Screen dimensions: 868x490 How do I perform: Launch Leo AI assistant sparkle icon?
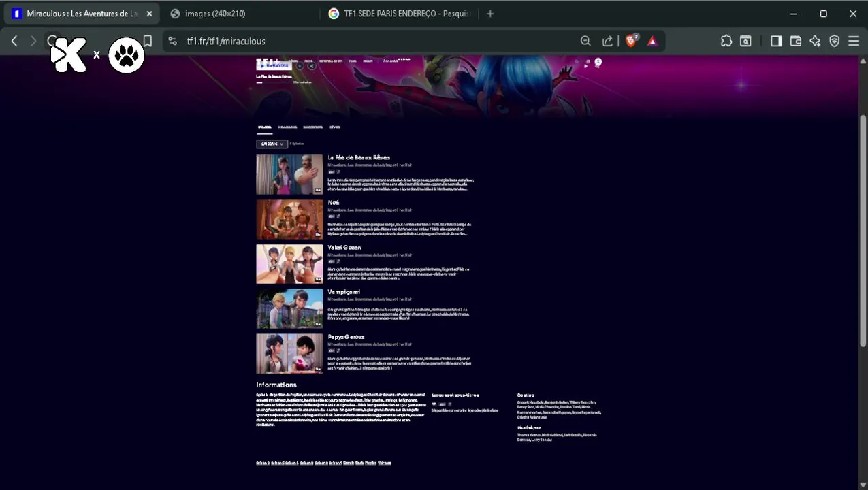(815, 41)
